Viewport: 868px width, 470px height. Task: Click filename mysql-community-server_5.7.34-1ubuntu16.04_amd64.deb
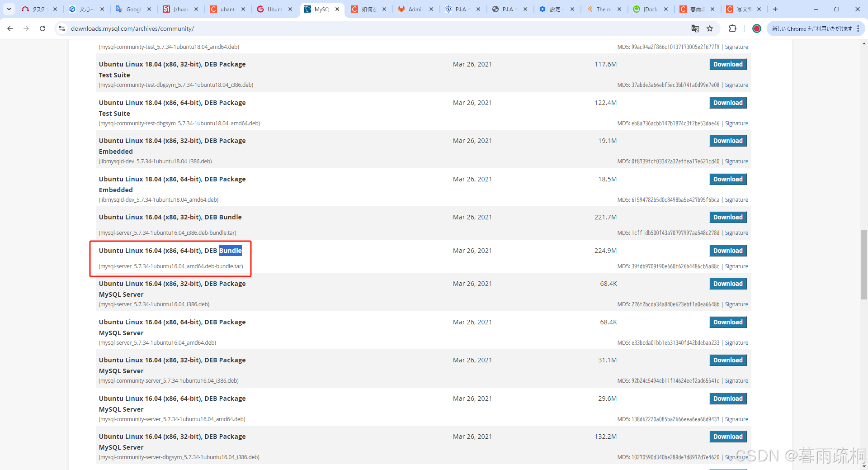click(x=172, y=419)
